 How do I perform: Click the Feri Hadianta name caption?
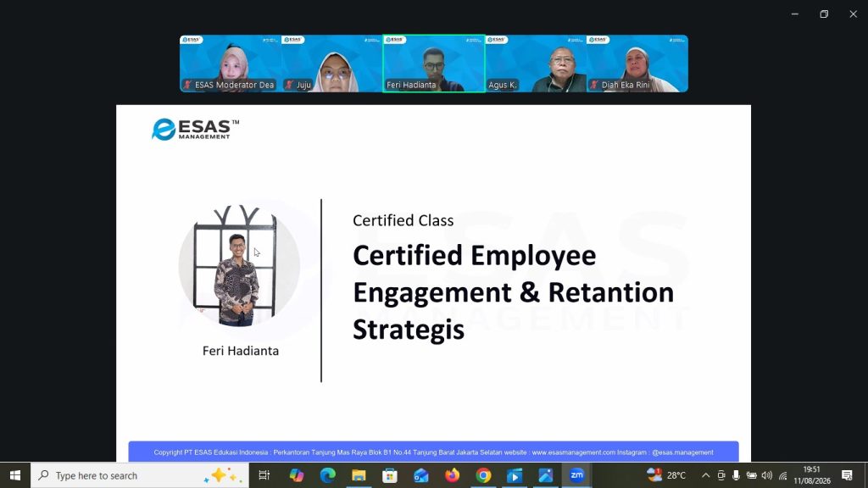[240, 351]
